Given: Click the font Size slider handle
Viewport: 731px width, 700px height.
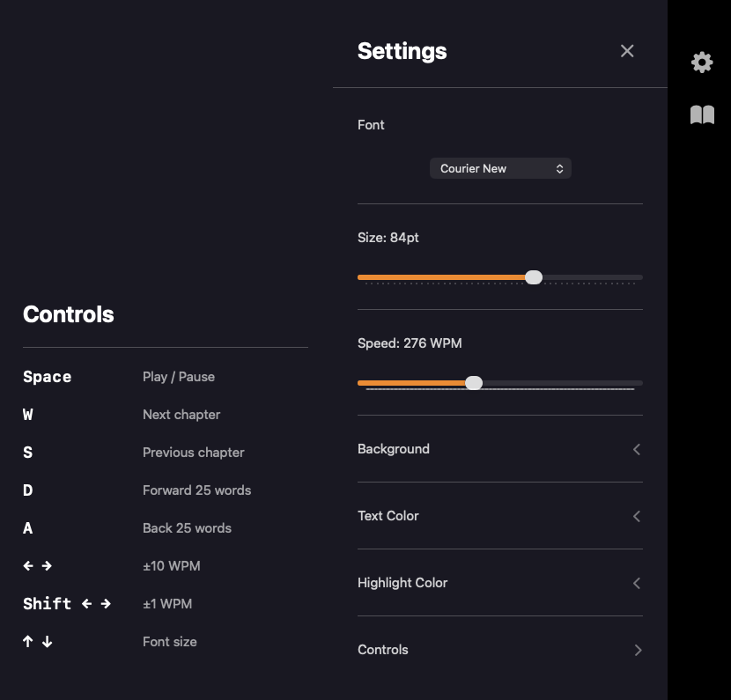Looking at the screenshot, I should pyautogui.click(x=534, y=277).
